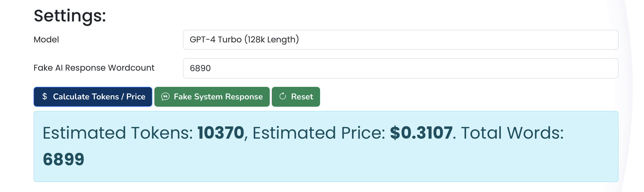Screen dimensions: 644x192
Task: Click the Total Words label text
Action: coord(512,133)
